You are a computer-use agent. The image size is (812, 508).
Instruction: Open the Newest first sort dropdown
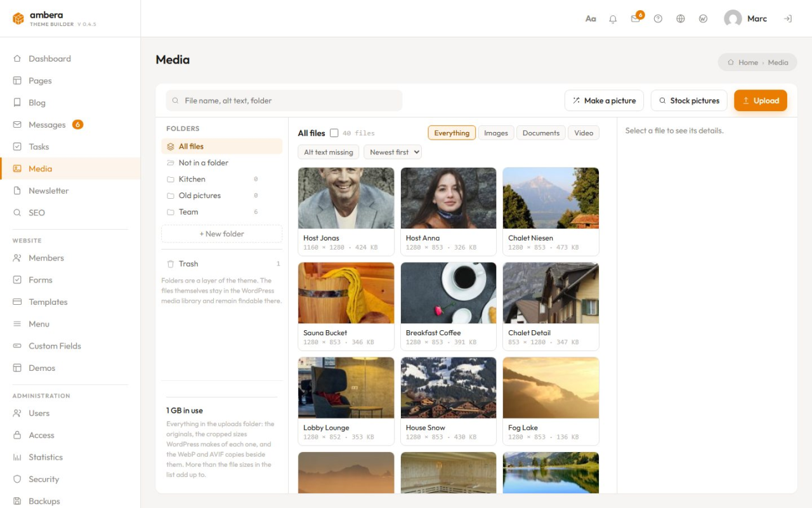(x=393, y=152)
